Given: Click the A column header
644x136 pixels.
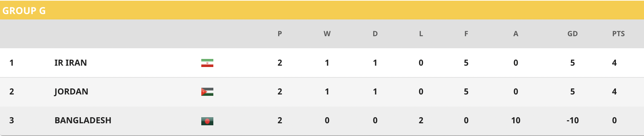Looking at the screenshot, I should (x=516, y=33).
